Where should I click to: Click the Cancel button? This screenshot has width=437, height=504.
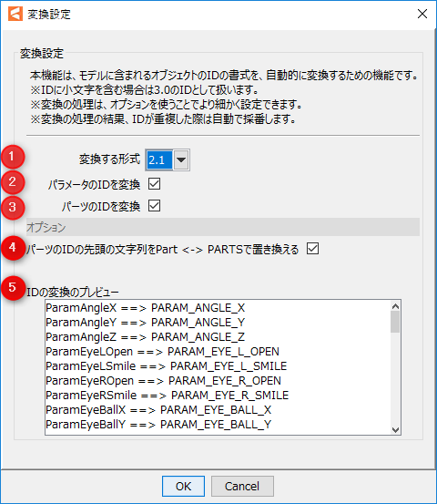[x=242, y=486]
